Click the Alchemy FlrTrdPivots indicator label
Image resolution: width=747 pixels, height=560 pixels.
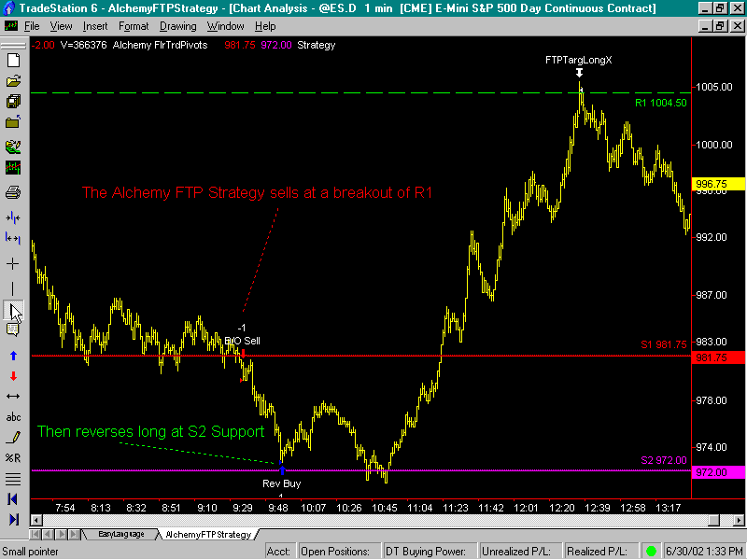pos(160,45)
